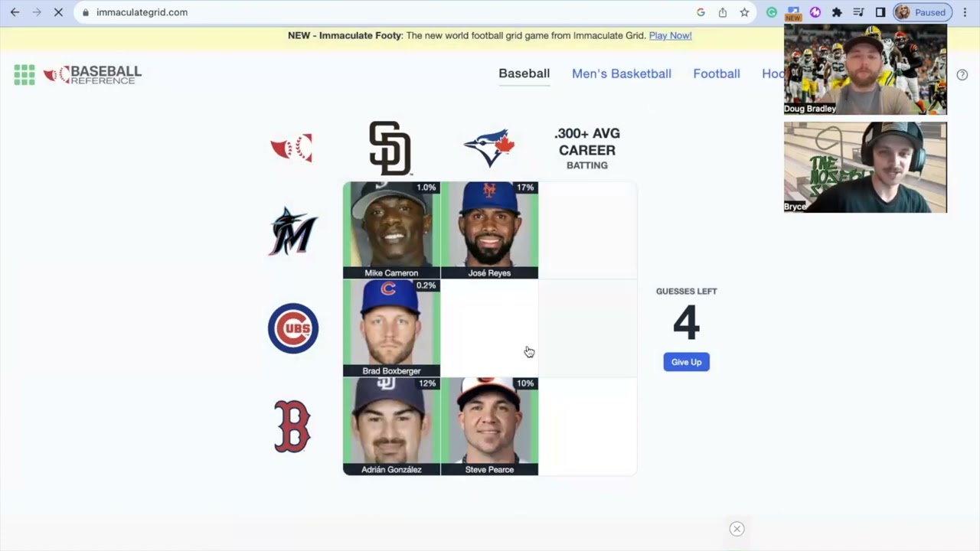
Task: Click the Miami Marlins row logo
Action: tap(293, 230)
